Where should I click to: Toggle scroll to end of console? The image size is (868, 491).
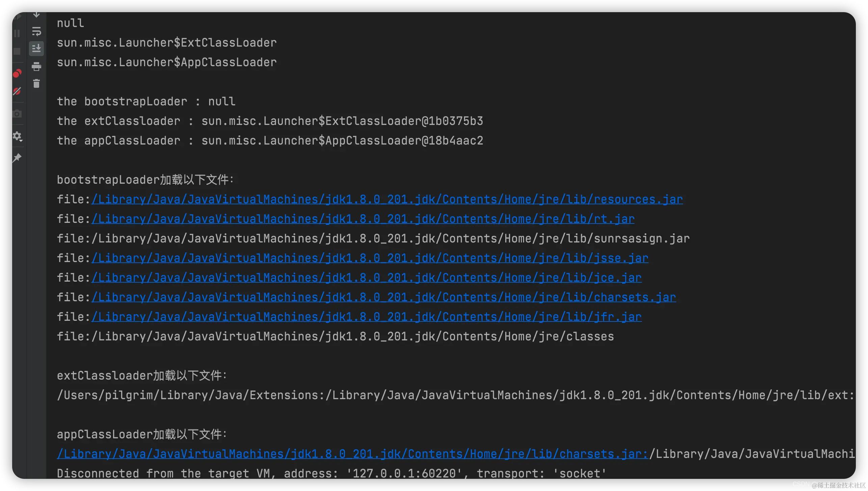(36, 48)
